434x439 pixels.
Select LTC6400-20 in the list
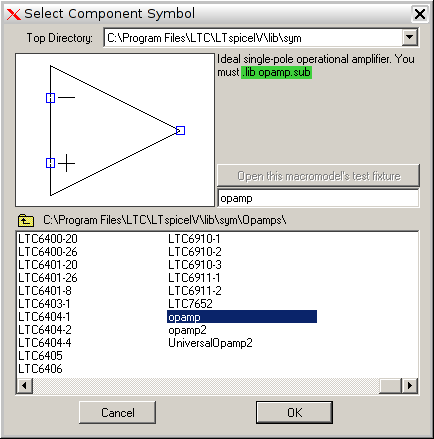48,239
